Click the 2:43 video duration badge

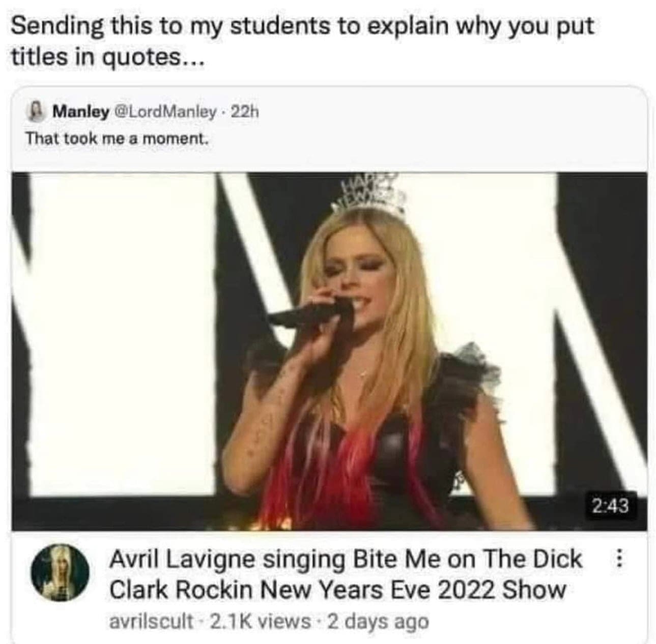point(611,506)
